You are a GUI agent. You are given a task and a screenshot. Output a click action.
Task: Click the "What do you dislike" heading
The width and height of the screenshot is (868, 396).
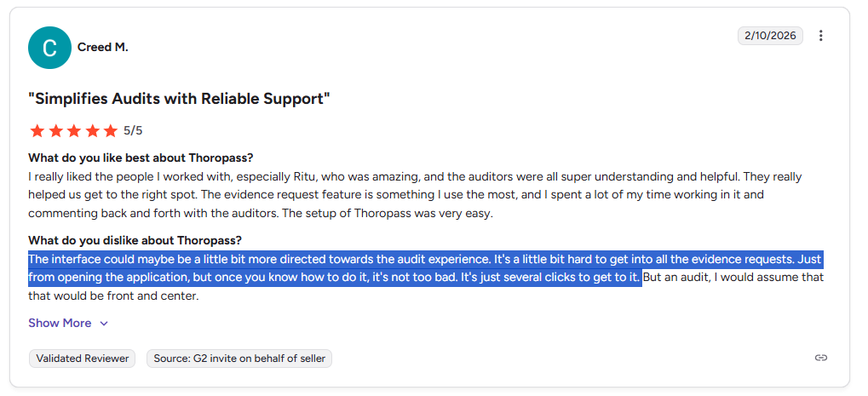[x=135, y=241]
